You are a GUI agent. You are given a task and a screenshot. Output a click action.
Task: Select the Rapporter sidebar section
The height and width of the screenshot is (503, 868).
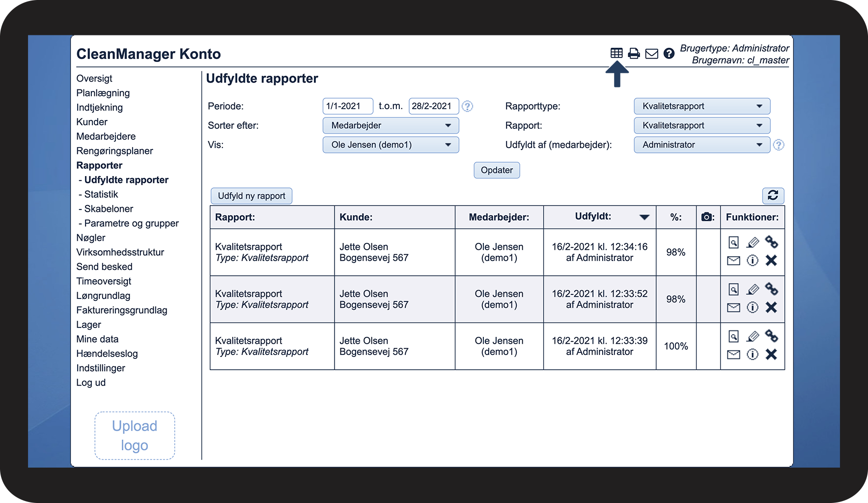coord(99,166)
